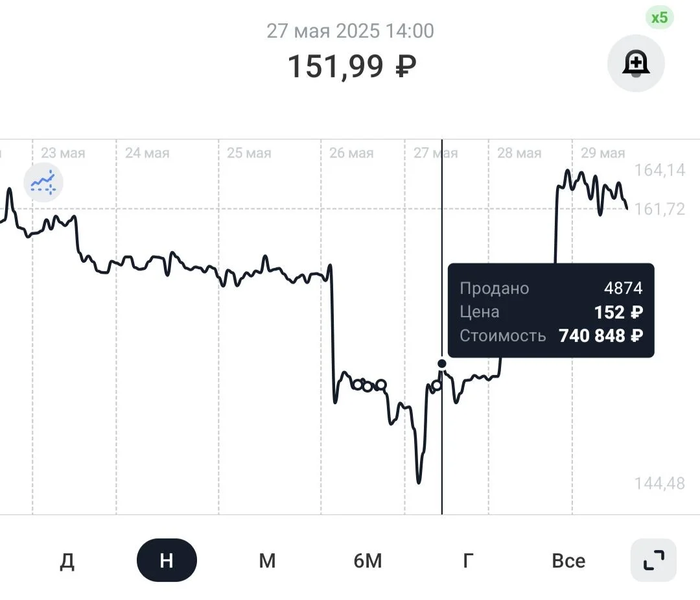This screenshot has width=700, height=600.
Task: Select the Г year period
Action: 468,560
